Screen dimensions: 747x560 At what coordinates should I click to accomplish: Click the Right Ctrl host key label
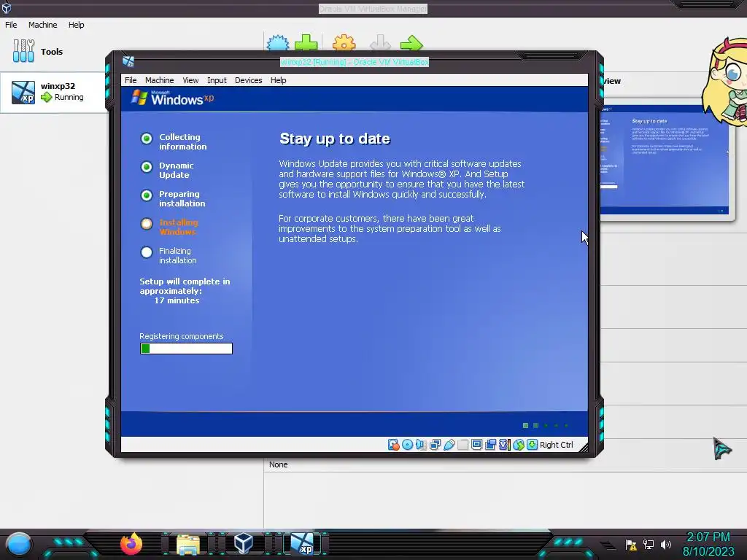pos(557,445)
